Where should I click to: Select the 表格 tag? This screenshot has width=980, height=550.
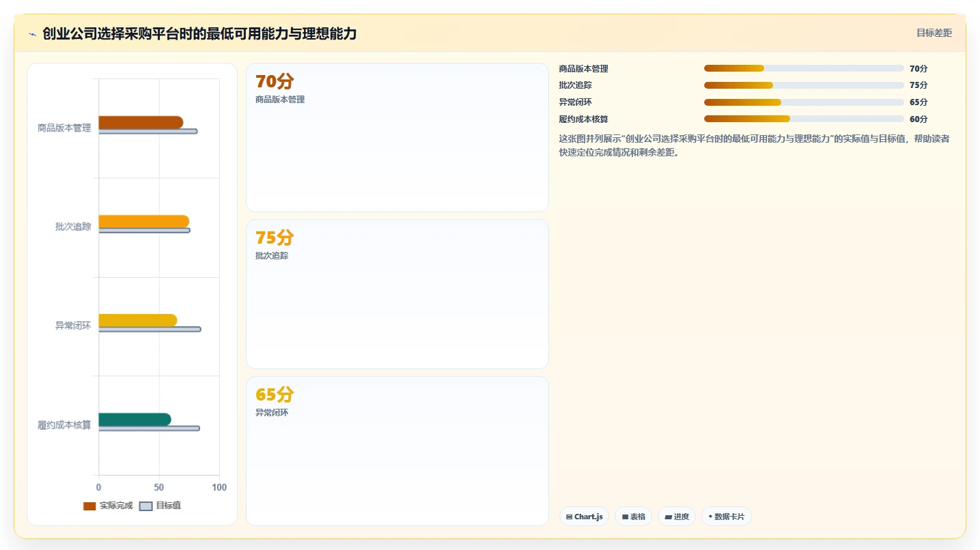[634, 517]
